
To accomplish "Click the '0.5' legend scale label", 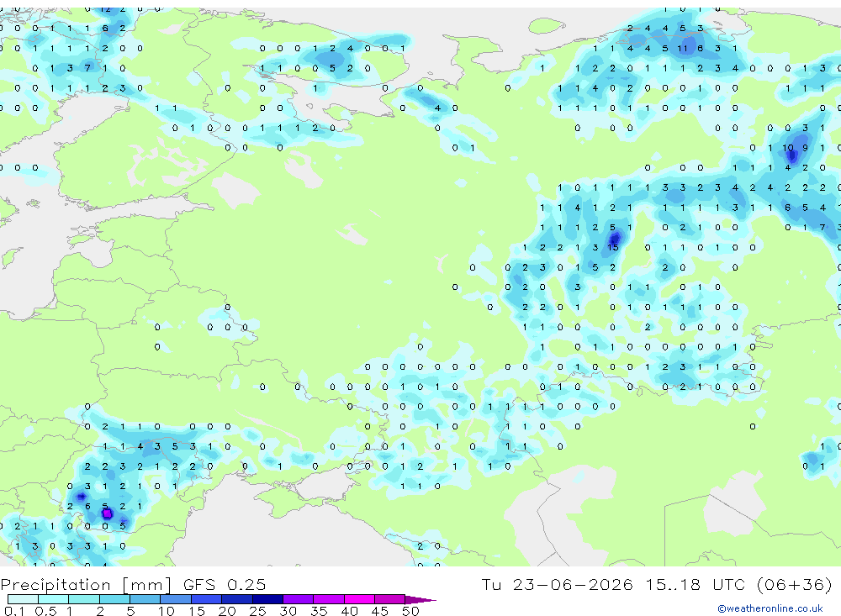I will (x=45, y=611).
